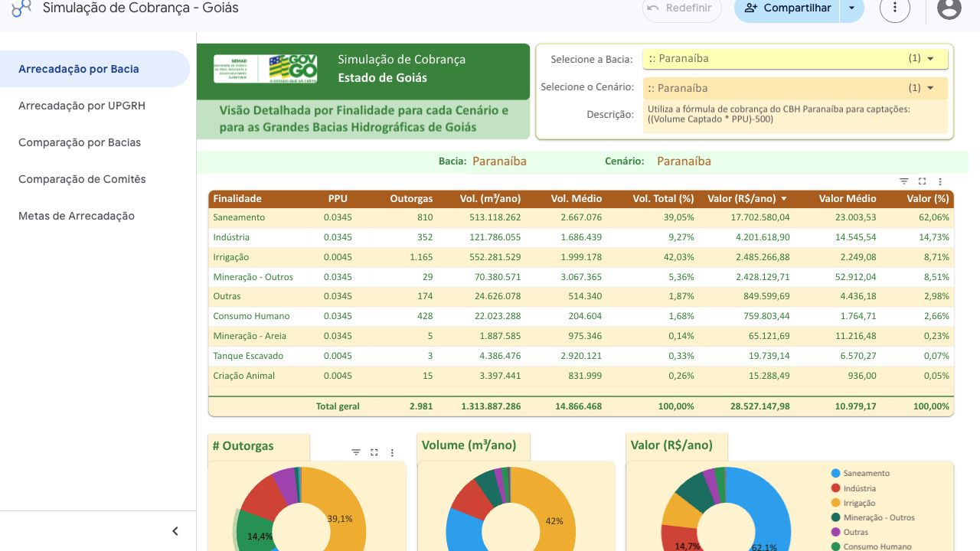
Task: Click the Saneamento row name in the table
Action: [239, 217]
